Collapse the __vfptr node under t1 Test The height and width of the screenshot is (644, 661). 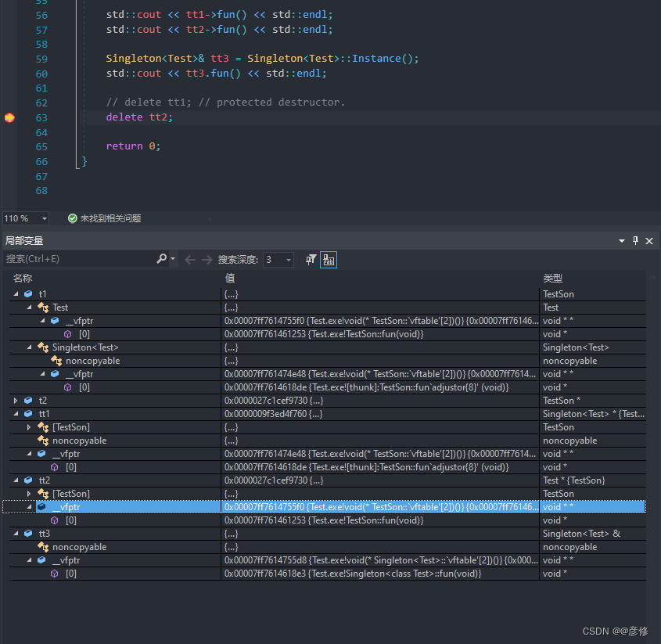tap(42, 321)
